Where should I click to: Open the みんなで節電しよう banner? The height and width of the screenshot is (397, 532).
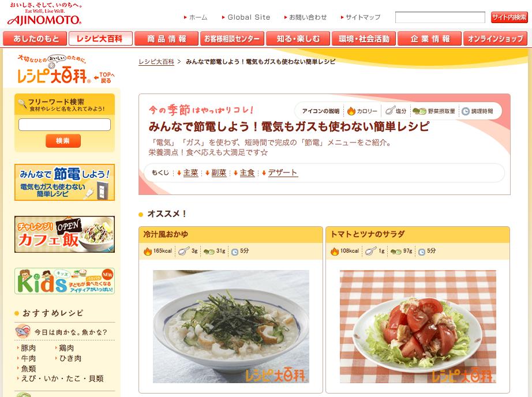[65, 182]
